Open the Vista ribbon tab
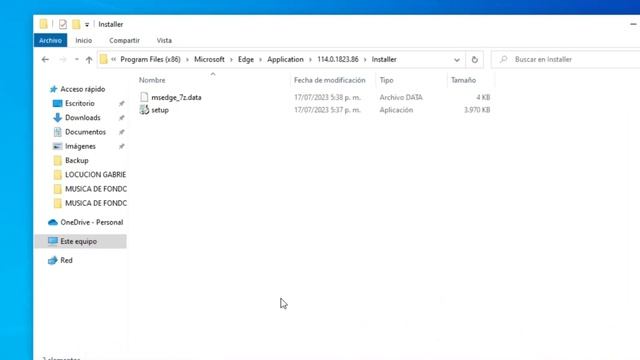The width and height of the screenshot is (640, 360). pyautogui.click(x=164, y=40)
